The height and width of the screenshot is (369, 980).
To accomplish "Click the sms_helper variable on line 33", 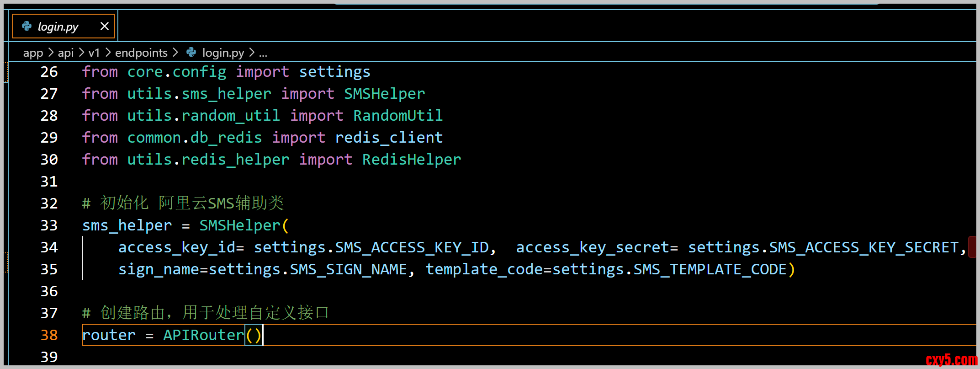I will click(127, 225).
